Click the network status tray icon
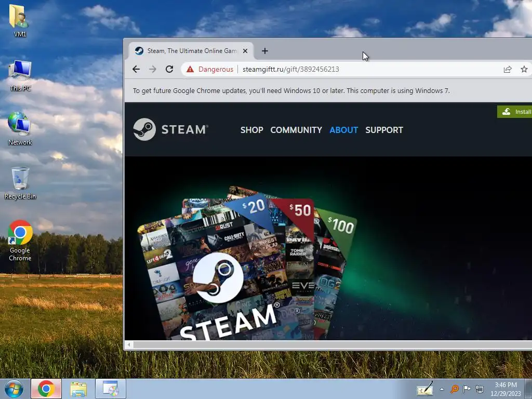 pos(480,389)
